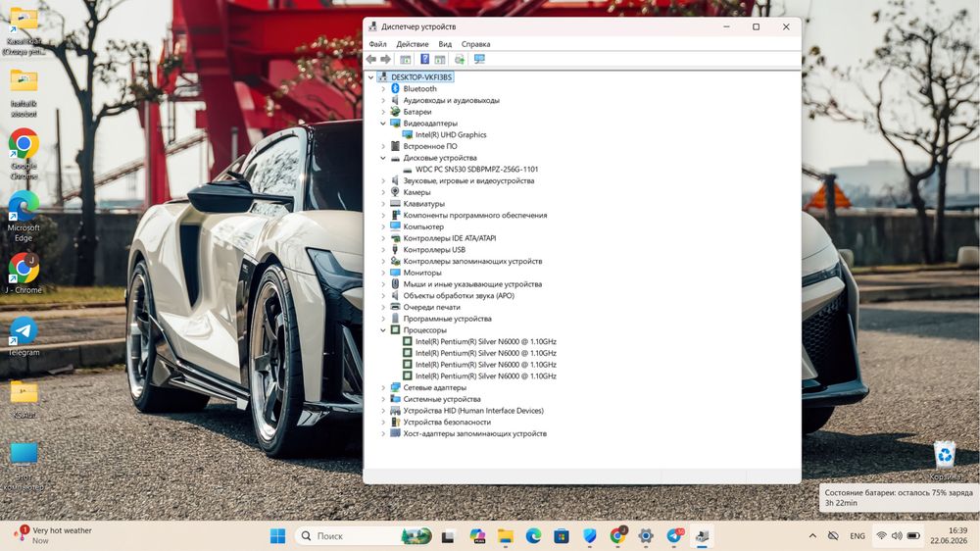The width and height of the screenshot is (980, 551).
Task: Select the Telegram desktop shortcut
Action: [x=24, y=336]
